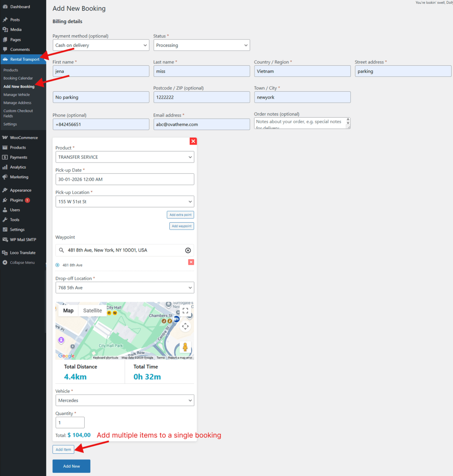The height and width of the screenshot is (476, 453).
Task: Clear the waypoint search field
Action: point(188,251)
